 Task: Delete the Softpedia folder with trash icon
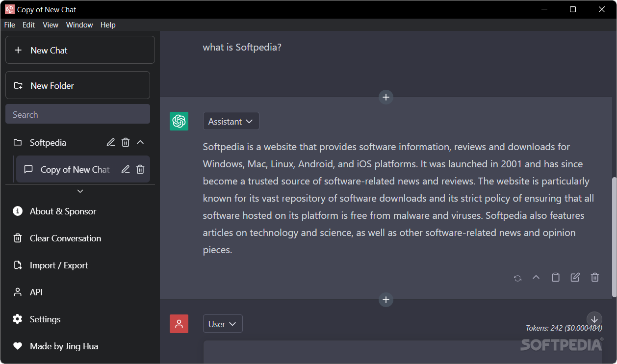126,142
